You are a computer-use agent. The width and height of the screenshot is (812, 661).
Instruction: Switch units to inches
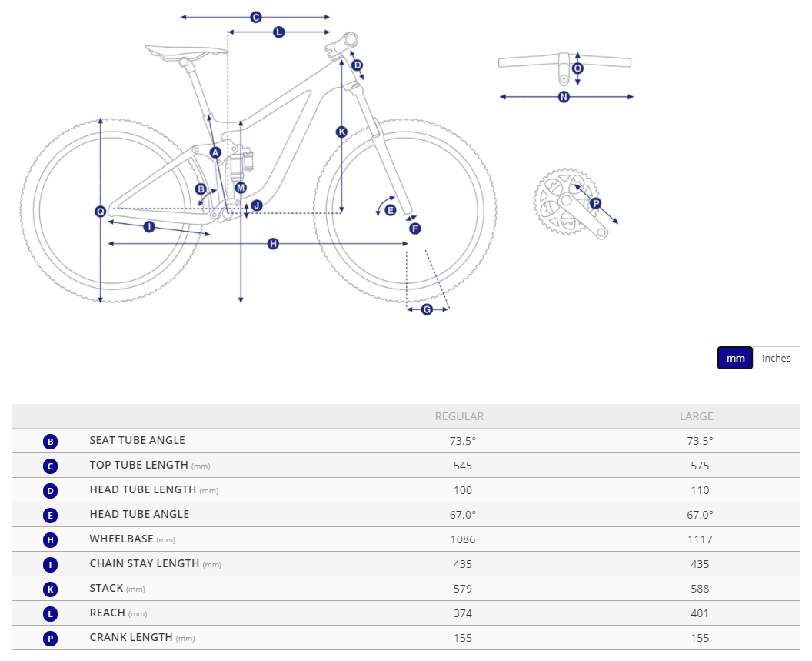coord(776,358)
